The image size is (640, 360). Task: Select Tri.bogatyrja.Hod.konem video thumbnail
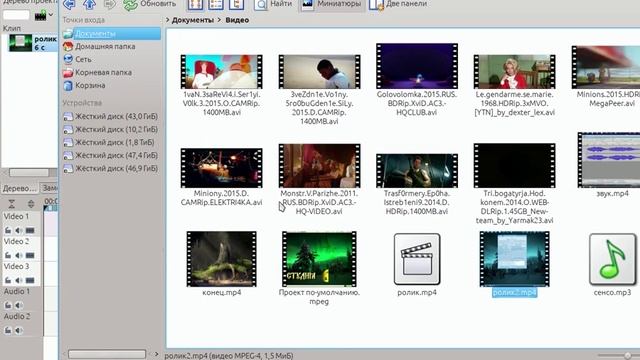click(x=514, y=166)
